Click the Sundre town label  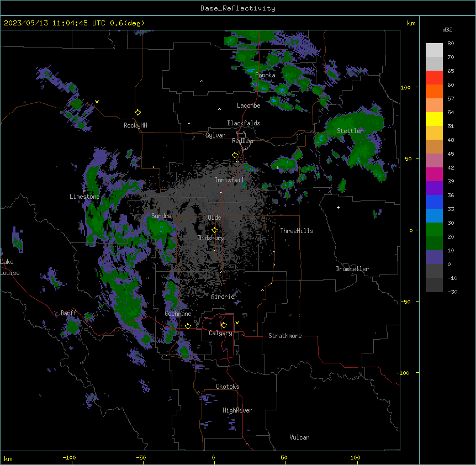tap(161, 216)
